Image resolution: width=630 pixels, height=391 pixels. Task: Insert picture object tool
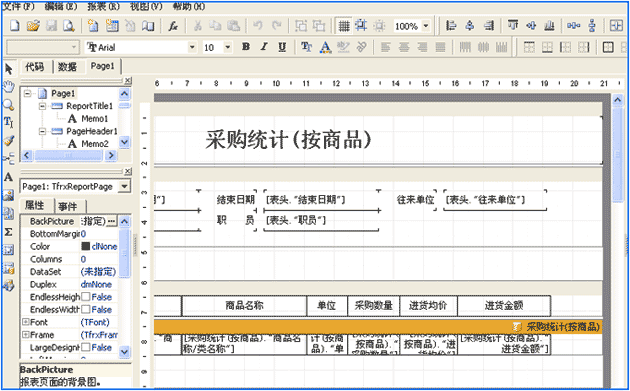tap(8, 195)
